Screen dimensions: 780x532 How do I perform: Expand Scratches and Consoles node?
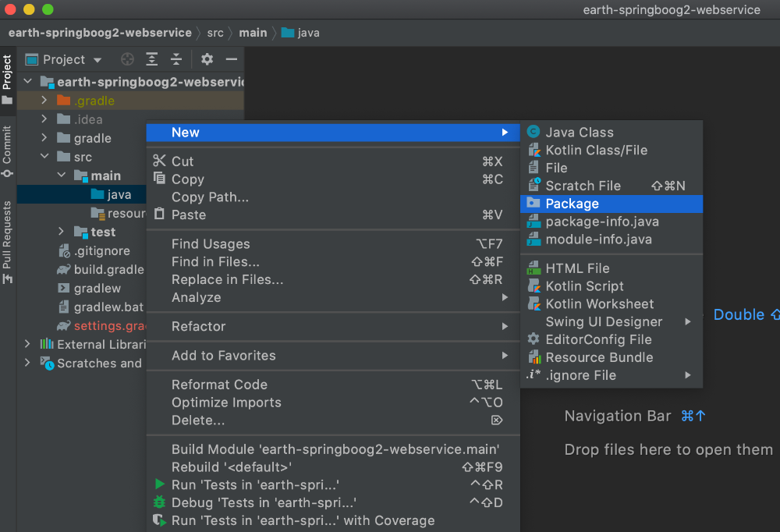[x=27, y=363]
